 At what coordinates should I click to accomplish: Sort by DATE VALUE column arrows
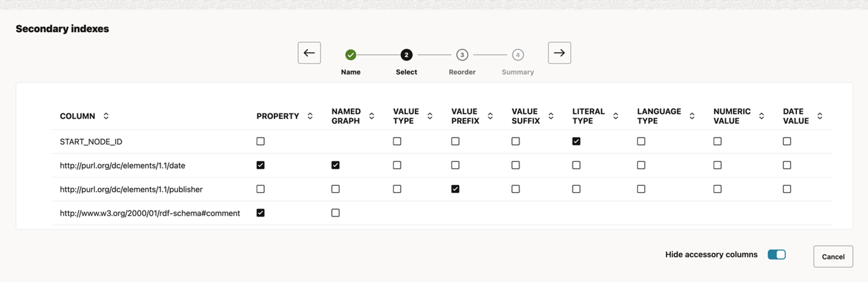pyautogui.click(x=820, y=116)
